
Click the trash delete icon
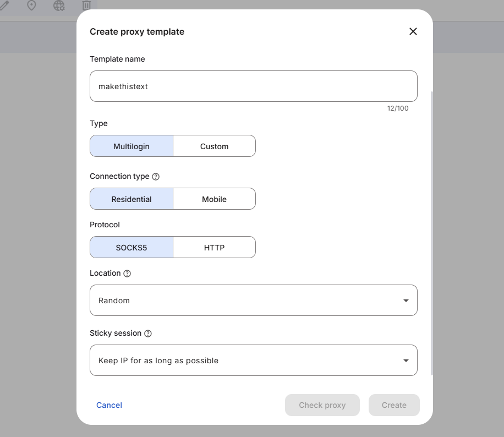(x=86, y=6)
